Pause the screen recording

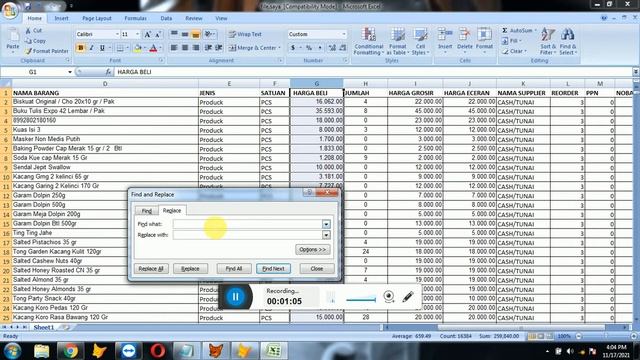(x=236, y=297)
